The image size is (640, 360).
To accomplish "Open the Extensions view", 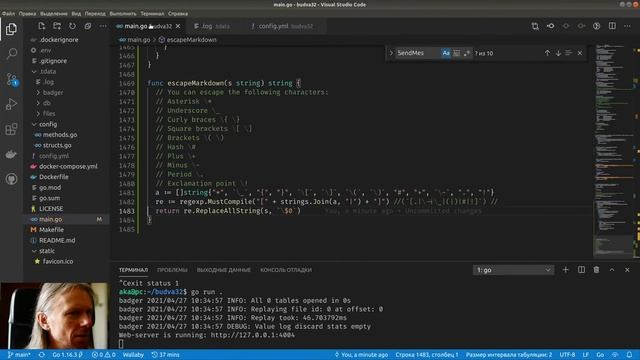I will pyautogui.click(x=11, y=129).
